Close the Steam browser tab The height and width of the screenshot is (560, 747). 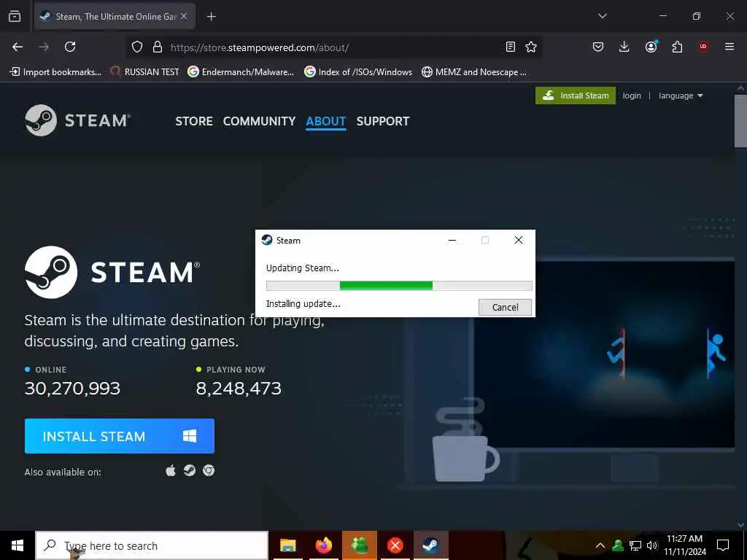184,16
